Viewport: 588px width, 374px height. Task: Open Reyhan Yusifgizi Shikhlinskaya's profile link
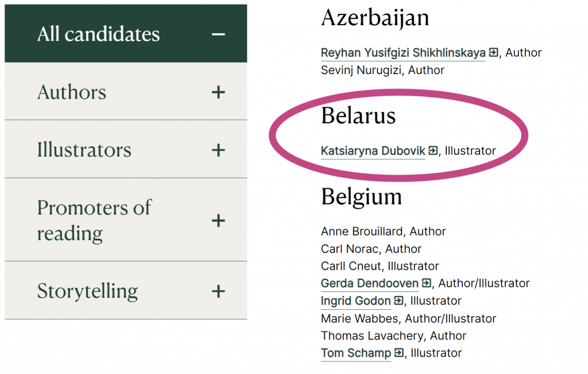click(403, 53)
